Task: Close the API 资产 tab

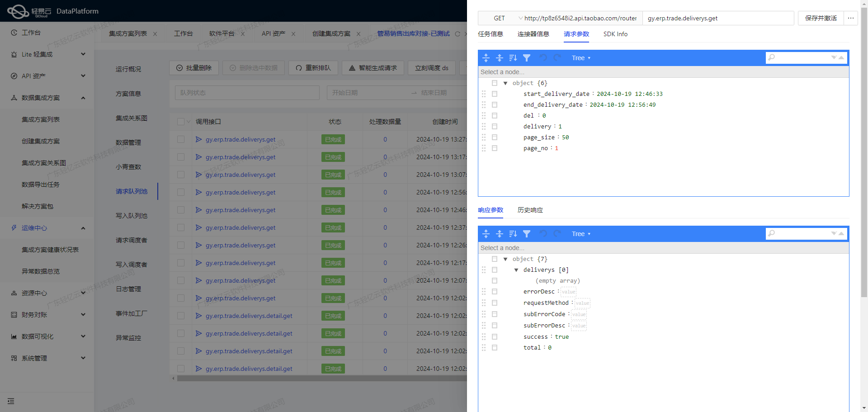Action: tap(293, 34)
